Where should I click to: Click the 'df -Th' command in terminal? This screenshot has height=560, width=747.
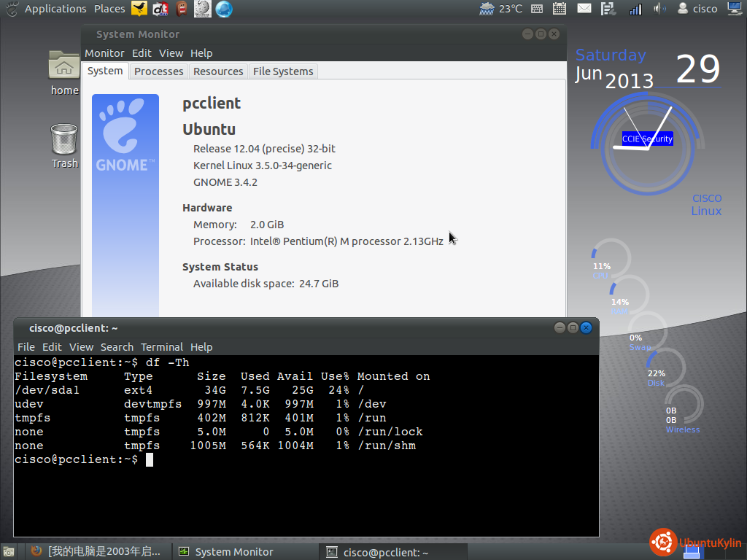pos(167,362)
